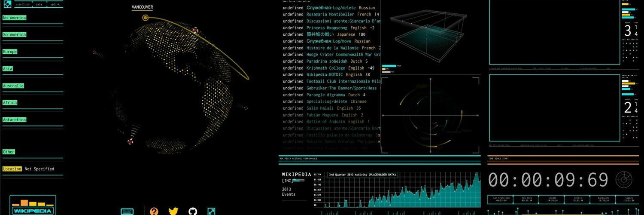The width and height of the screenshot is (644, 215).
Task: Click the TIME SINCE START header
Action: (498, 159)
